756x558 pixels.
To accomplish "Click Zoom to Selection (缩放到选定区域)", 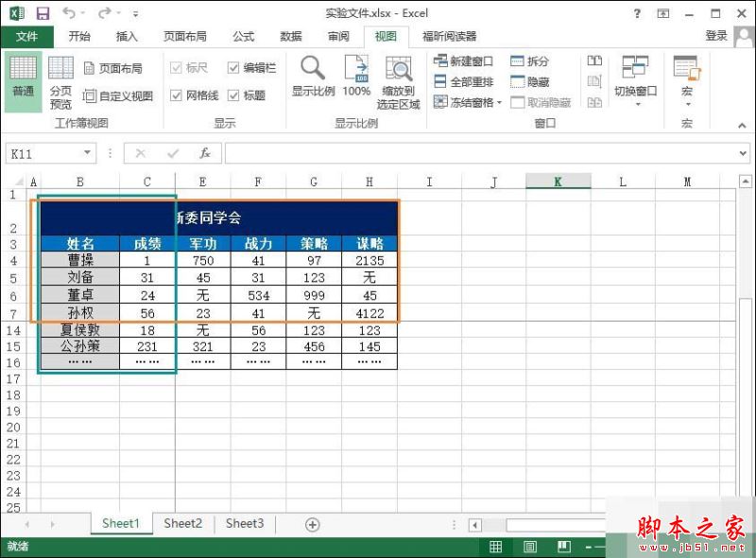I will [x=398, y=82].
